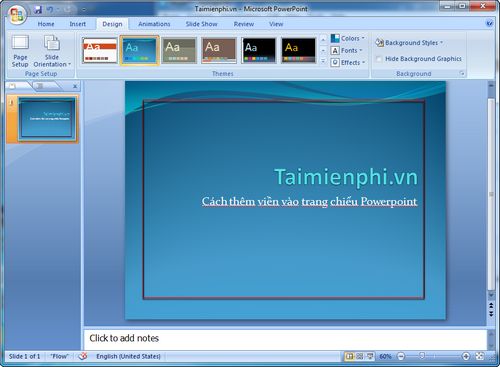500x367 pixels.
Task: Open the View tab
Action: pos(276,24)
